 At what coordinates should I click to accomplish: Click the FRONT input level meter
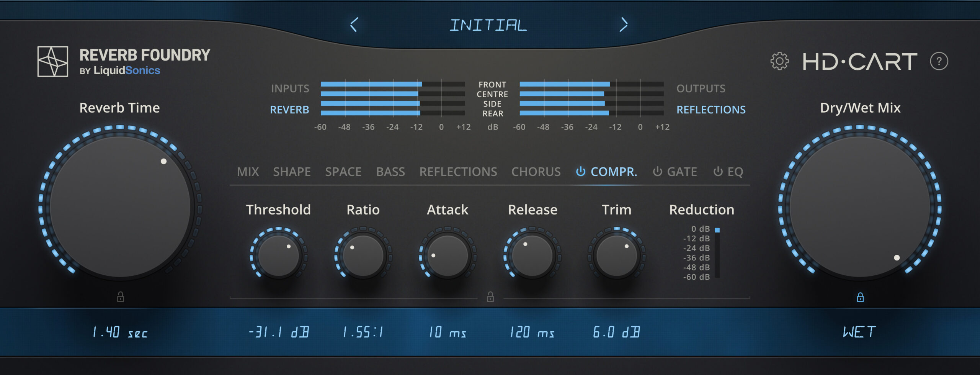(393, 84)
